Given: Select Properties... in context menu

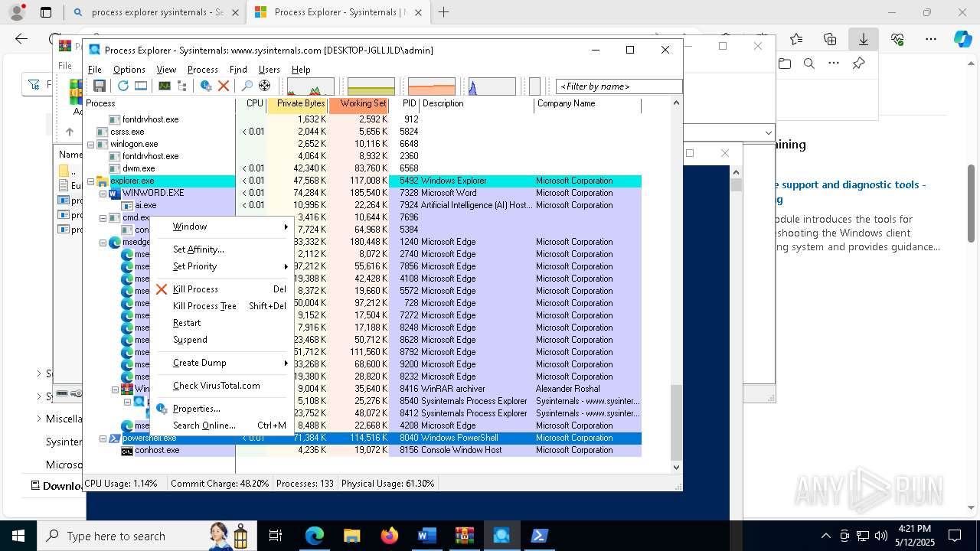Looking at the screenshot, I should 222,409.
